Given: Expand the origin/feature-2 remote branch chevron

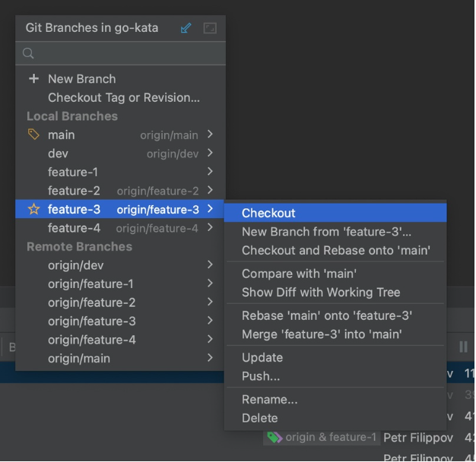Looking at the screenshot, I should (210, 302).
